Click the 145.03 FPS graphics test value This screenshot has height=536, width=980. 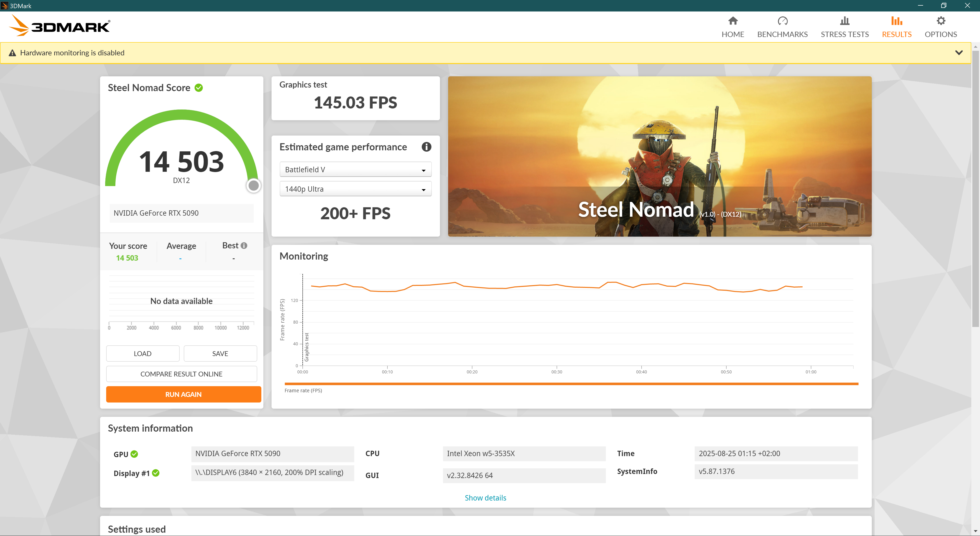click(x=355, y=103)
